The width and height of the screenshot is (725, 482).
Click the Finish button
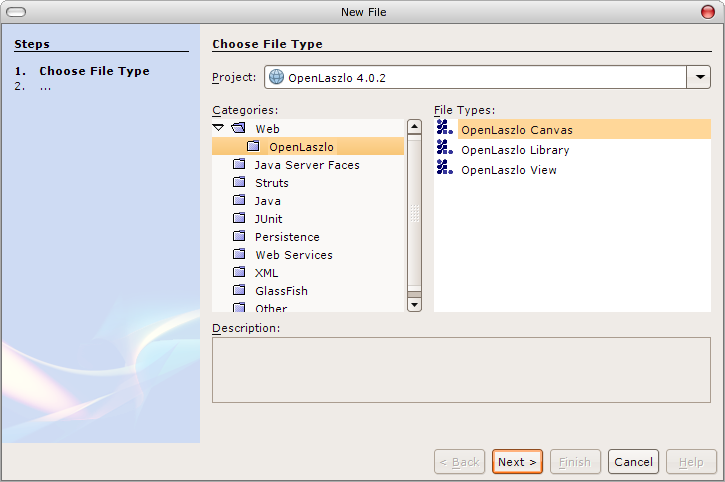(x=575, y=462)
